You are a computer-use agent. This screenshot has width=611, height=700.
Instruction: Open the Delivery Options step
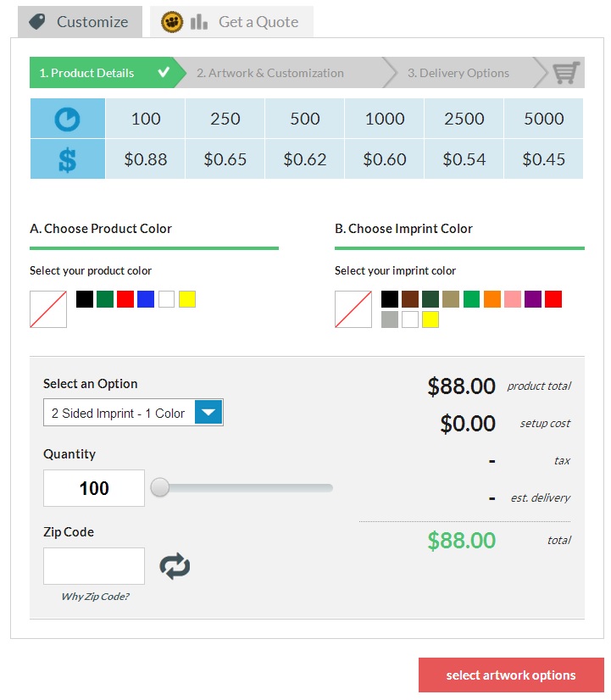[x=458, y=73]
